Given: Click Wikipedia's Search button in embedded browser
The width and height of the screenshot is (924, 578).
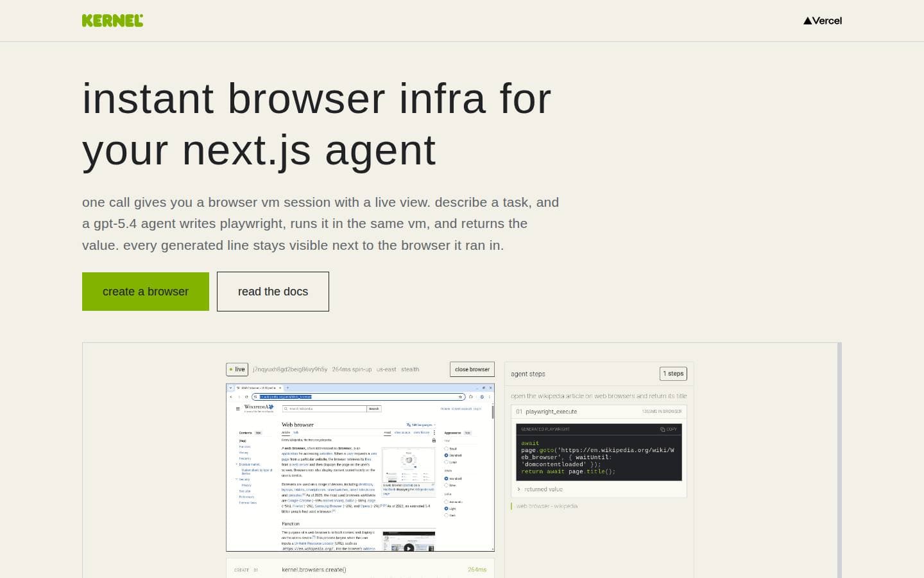Looking at the screenshot, I should tap(373, 408).
